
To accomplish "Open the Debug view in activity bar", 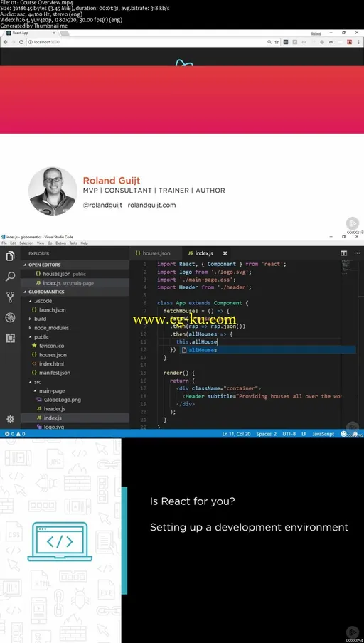I will [x=10, y=317].
